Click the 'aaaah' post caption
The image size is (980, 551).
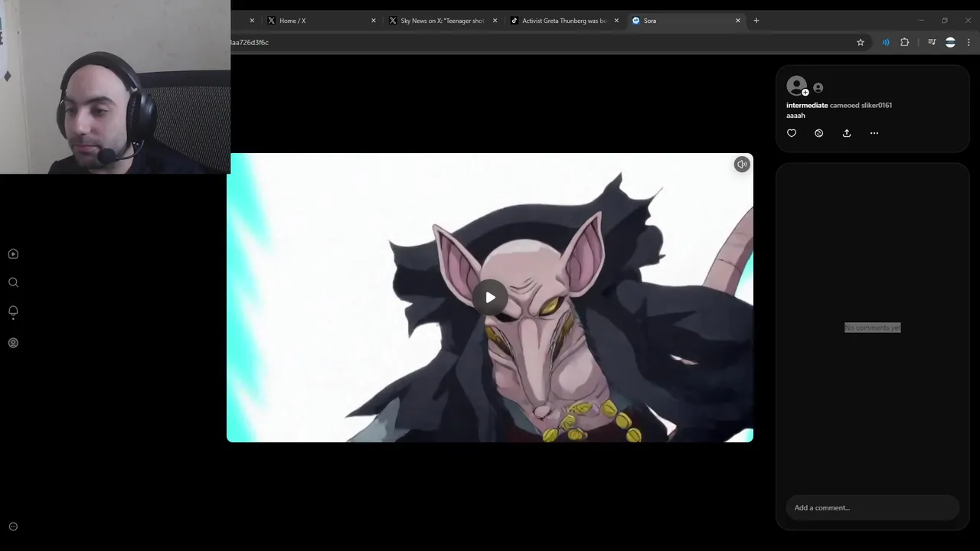pos(795,116)
